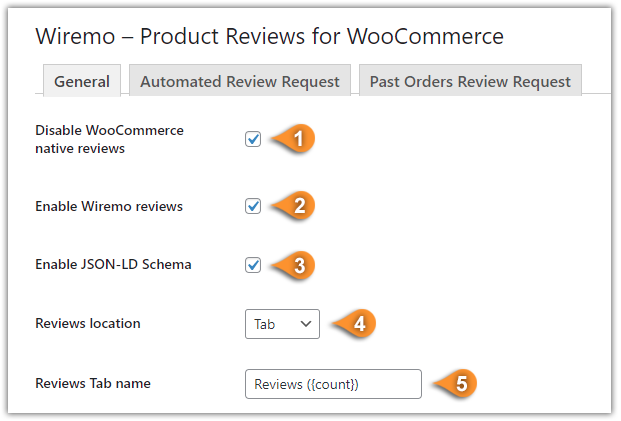Click the Enable JSON-LD Schema label
The width and height of the screenshot is (621, 421).
click(113, 264)
